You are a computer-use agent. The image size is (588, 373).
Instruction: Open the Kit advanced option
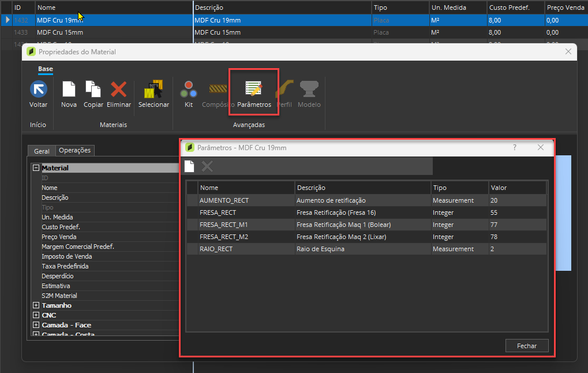(189, 89)
